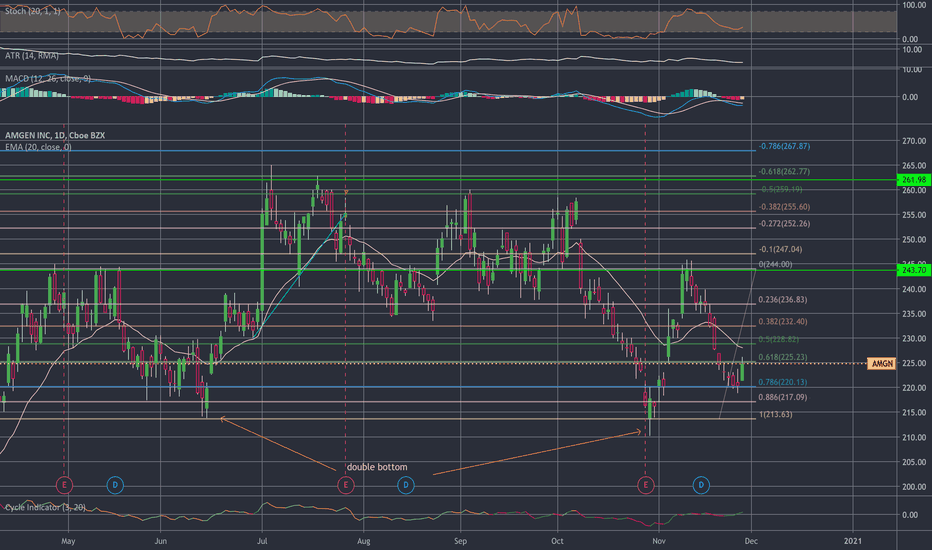Click the 0.886(217.09) Fibonacci level label
Screen dimensions: 932x550
click(x=783, y=397)
